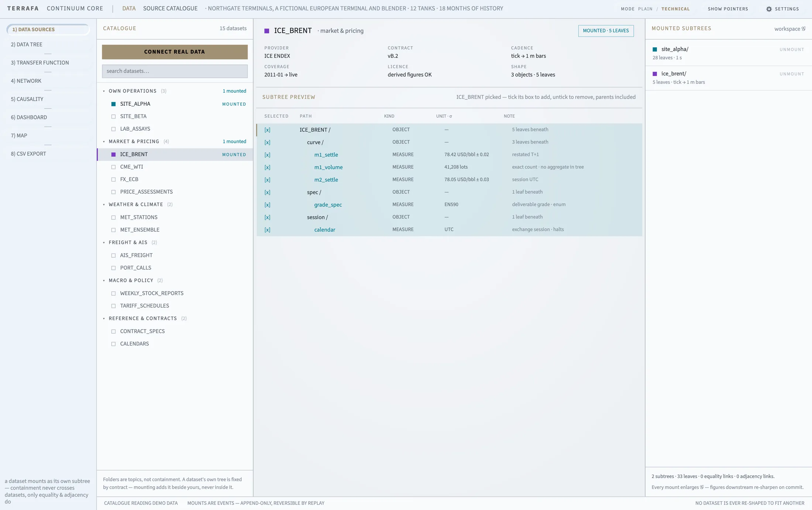
Task: Collapse the Own Operations folder
Action: (104, 91)
